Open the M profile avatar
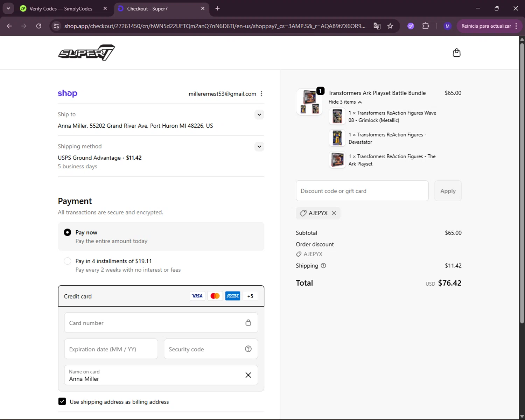Screen dimensions: 525x420 pos(447,26)
